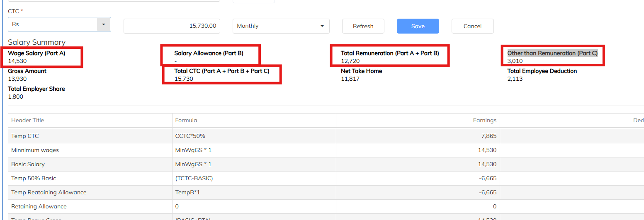The height and width of the screenshot is (220, 644).
Task: Click Total Remuneration (Part A + Part B)
Action: 389,53
